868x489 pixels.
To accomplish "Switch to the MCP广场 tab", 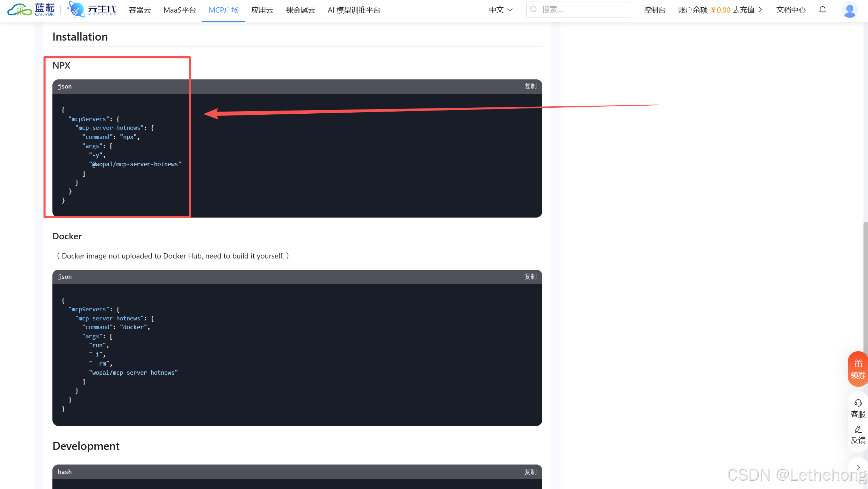I will click(223, 10).
